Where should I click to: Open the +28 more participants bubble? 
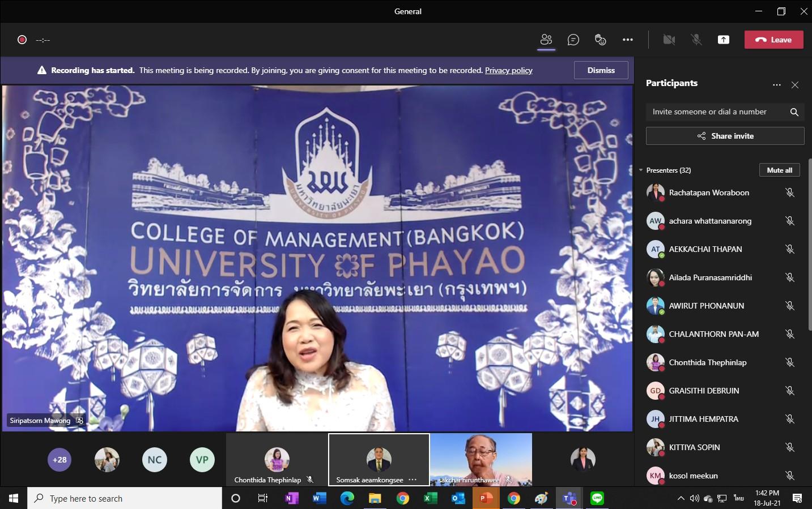coord(59,460)
